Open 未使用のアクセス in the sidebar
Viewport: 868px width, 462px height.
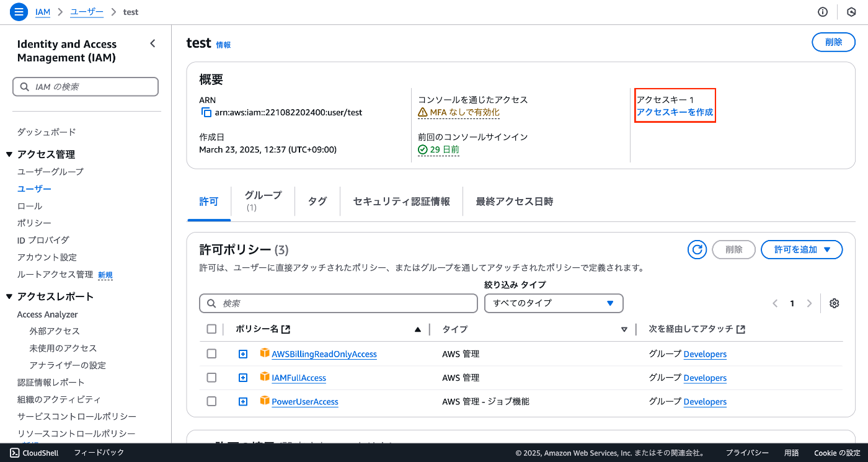[x=63, y=349]
